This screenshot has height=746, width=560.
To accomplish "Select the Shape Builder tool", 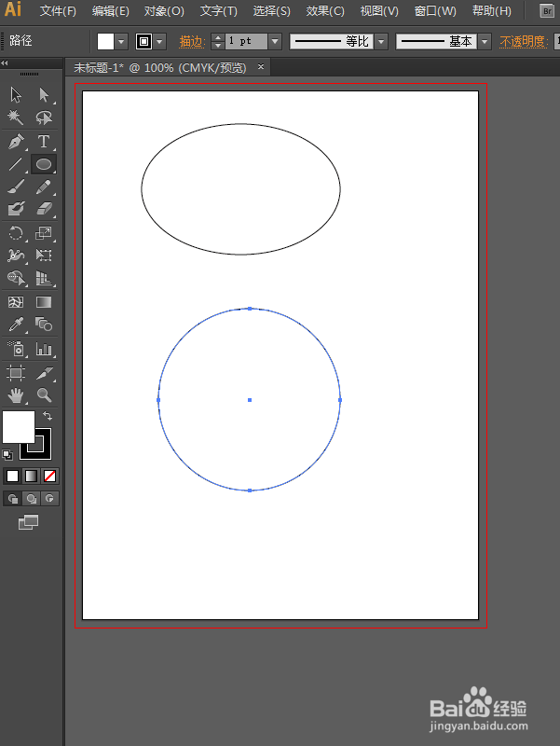I will [16, 278].
